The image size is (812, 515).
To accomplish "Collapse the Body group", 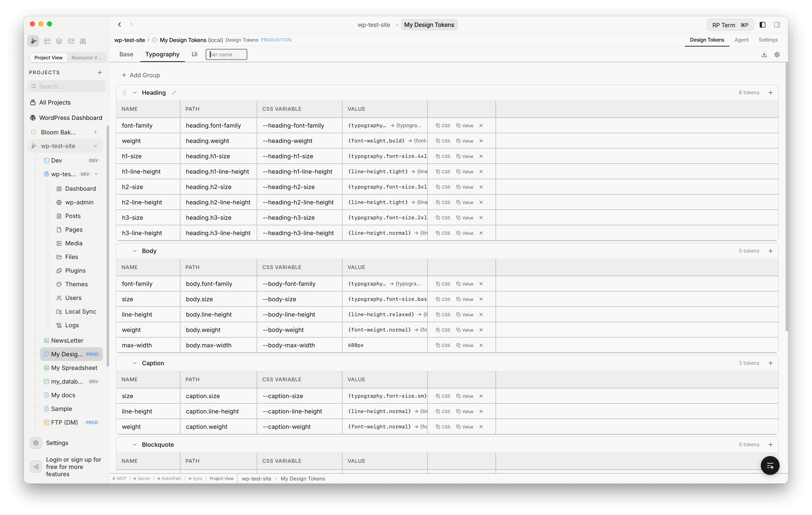I will 135,251.
